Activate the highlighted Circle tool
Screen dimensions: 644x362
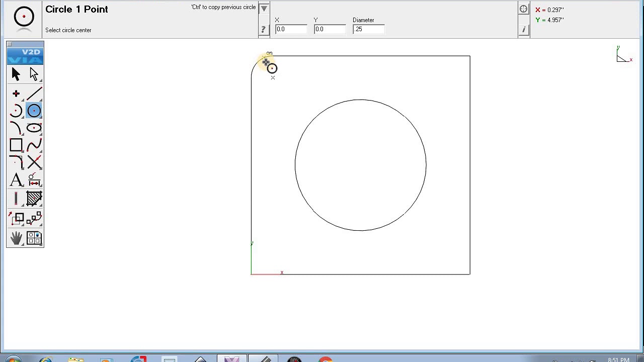pyautogui.click(x=34, y=111)
